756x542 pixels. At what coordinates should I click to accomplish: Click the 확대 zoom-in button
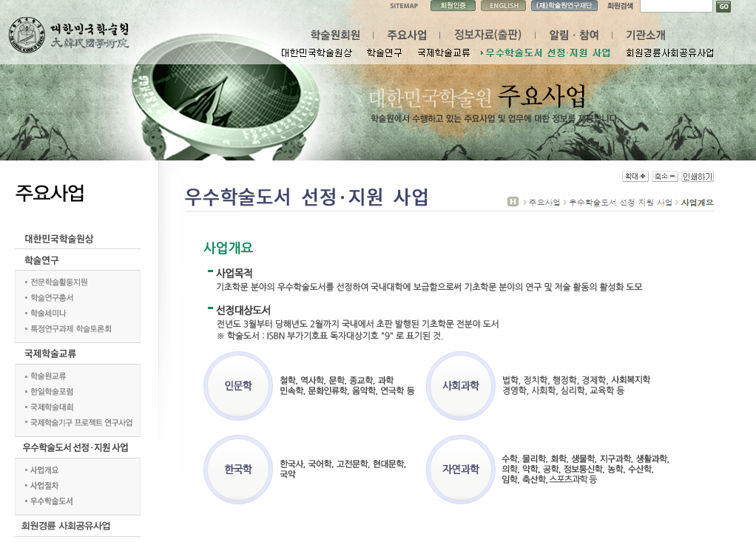click(635, 177)
